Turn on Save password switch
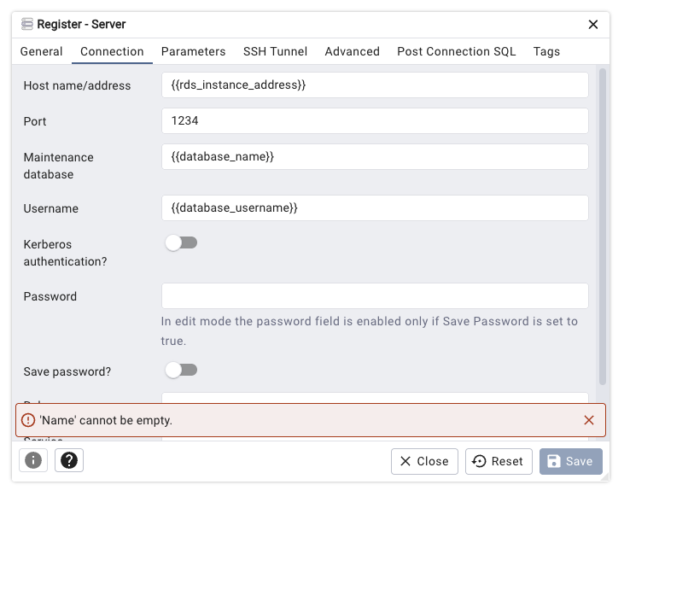The height and width of the screenshot is (590, 700). (x=181, y=370)
